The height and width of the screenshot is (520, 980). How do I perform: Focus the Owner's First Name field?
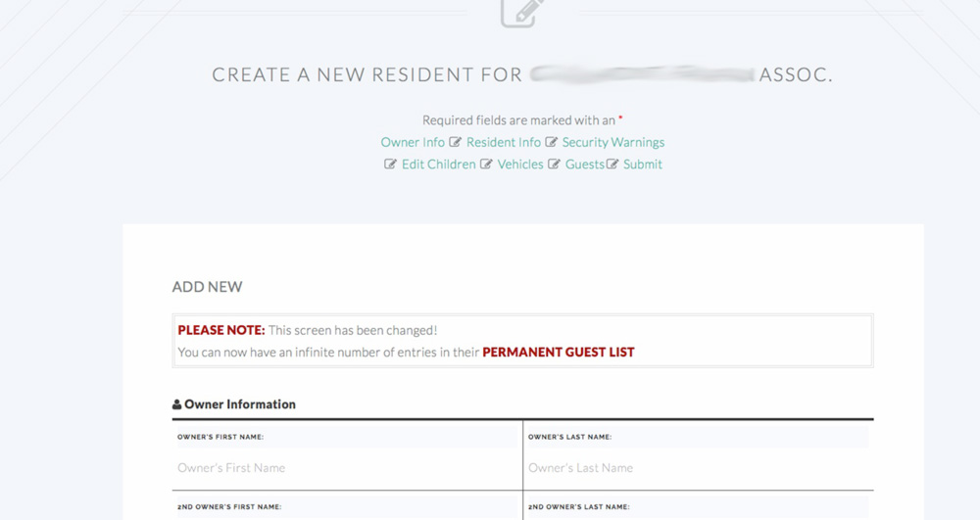[x=347, y=468]
